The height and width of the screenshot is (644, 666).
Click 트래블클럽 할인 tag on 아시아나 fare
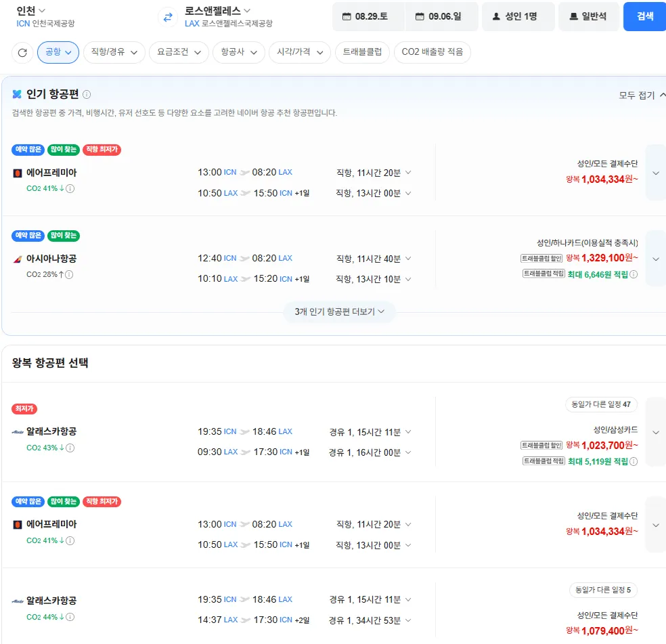pos(541,258)
